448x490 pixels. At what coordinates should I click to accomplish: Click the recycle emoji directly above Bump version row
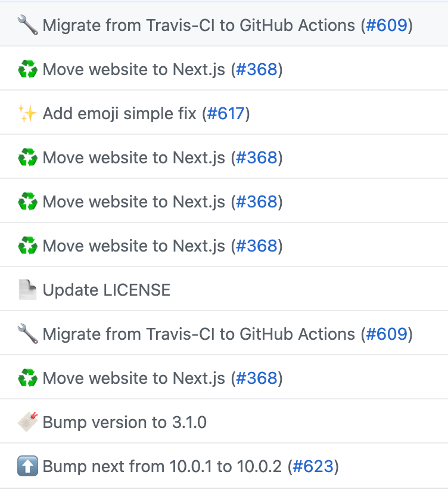click(28, 378)
